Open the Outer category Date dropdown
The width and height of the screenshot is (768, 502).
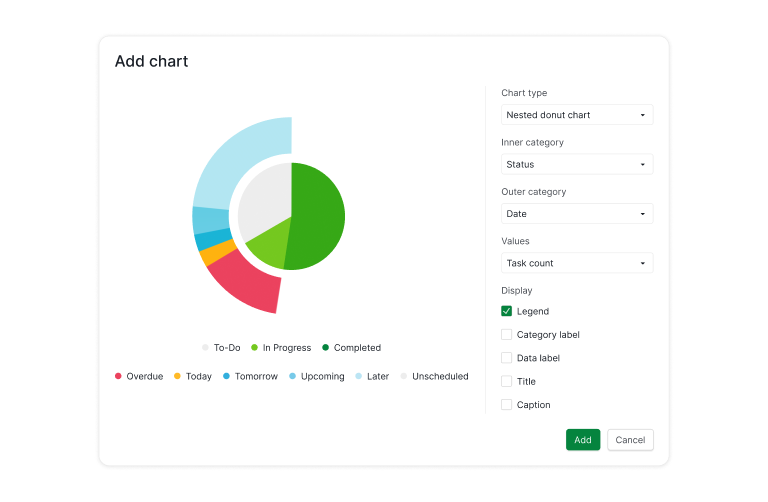pyautogui.click(x=576, y=214)
